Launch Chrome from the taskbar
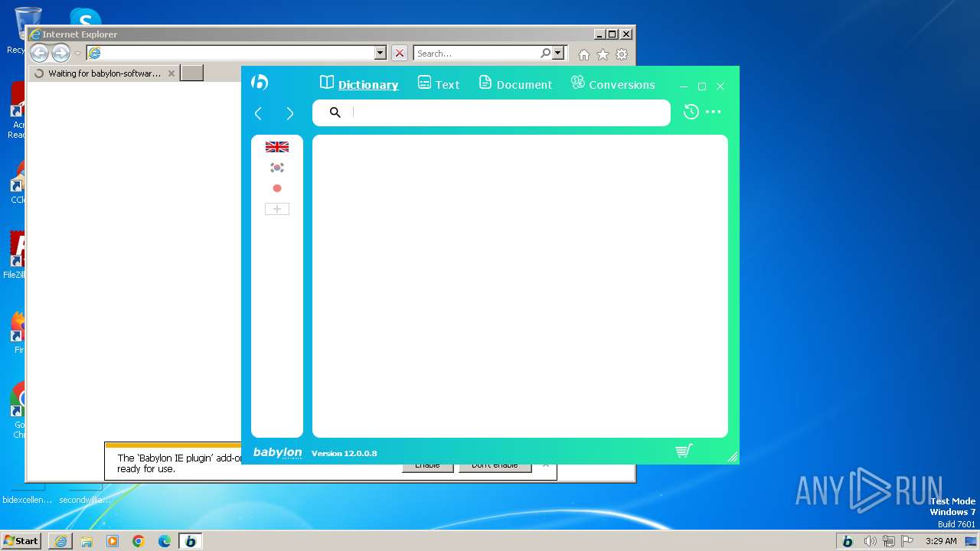 coord(139,541)
